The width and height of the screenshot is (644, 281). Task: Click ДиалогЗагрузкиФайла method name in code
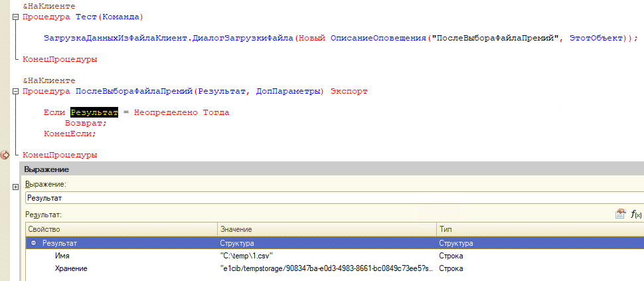tap(242, 38)
